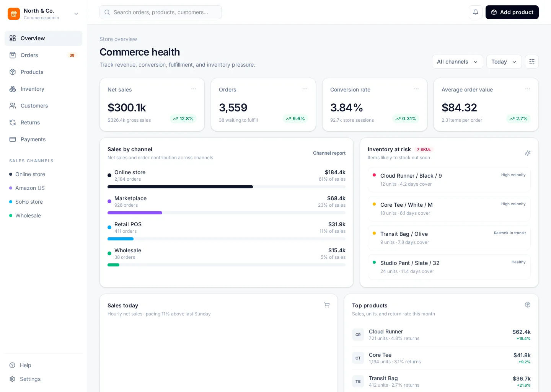Click the CR avatar for Cloud Runner
Viewport: 551px width, 392px height.
(x=358, y=335)
